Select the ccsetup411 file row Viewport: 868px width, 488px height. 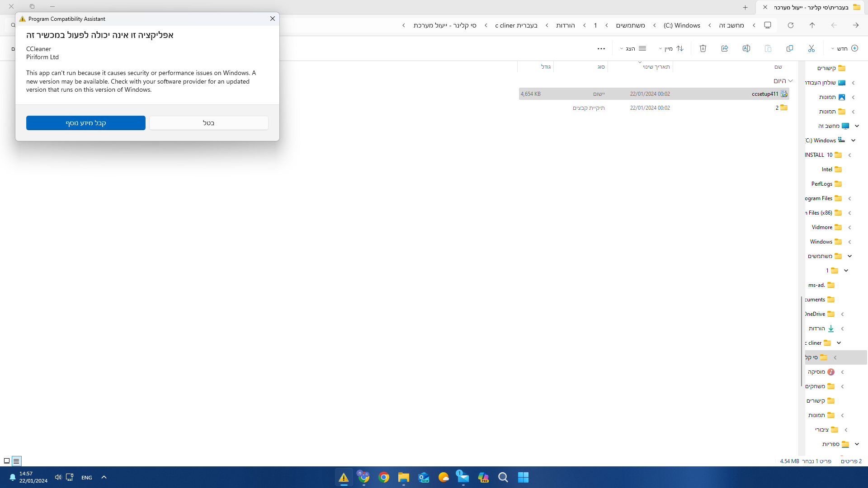click(764, 94)
